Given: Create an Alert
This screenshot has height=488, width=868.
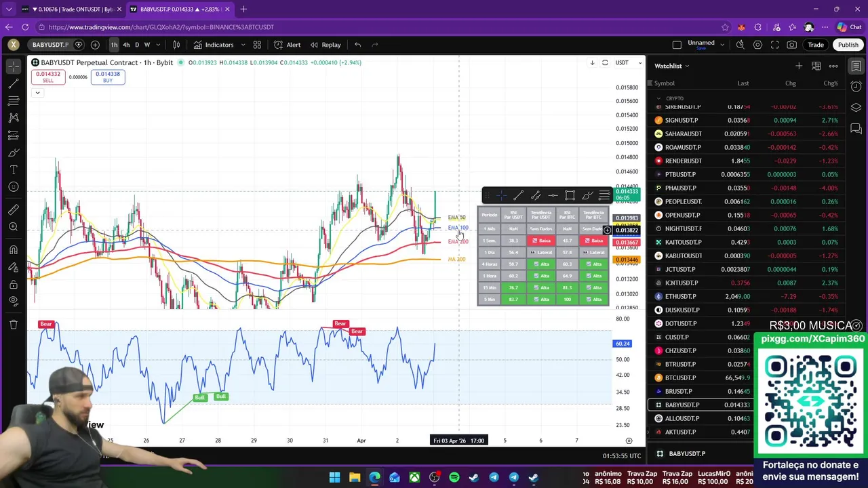Looking at the screenshot, I should (x=288, y=45).
